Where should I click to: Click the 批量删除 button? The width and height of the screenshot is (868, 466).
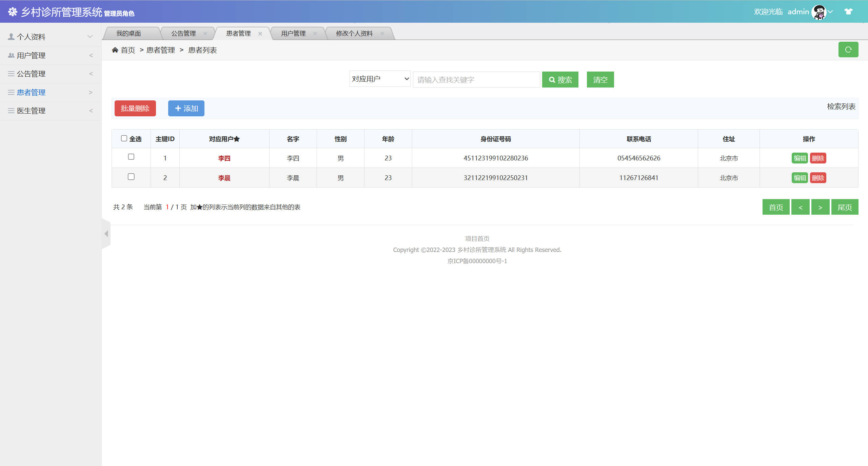point(135,108)
